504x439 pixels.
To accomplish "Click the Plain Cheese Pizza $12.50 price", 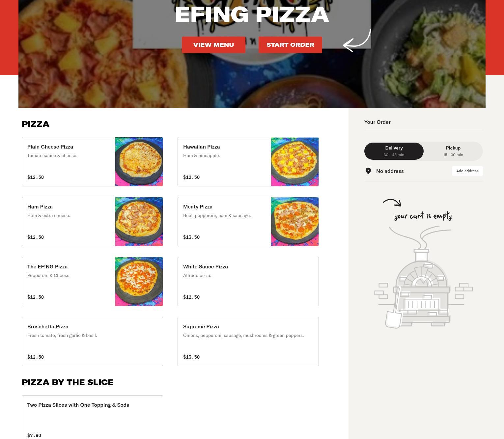I will pos(36,177).
